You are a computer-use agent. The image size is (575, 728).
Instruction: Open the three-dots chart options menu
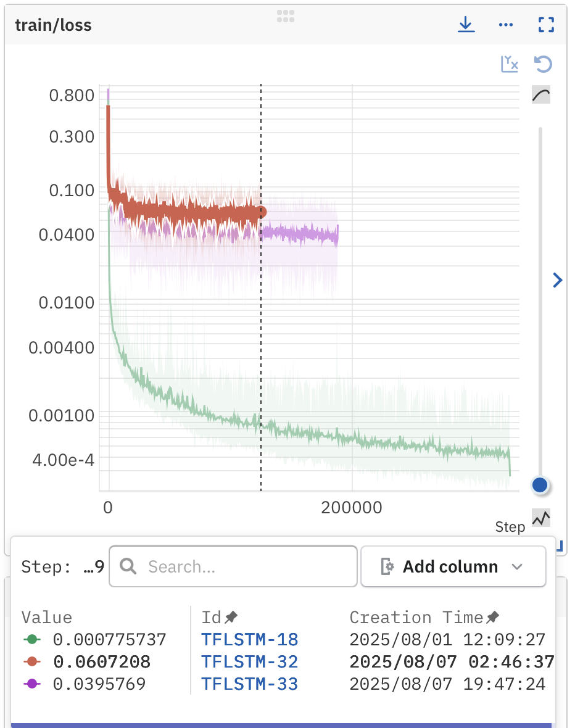point(506,25)
